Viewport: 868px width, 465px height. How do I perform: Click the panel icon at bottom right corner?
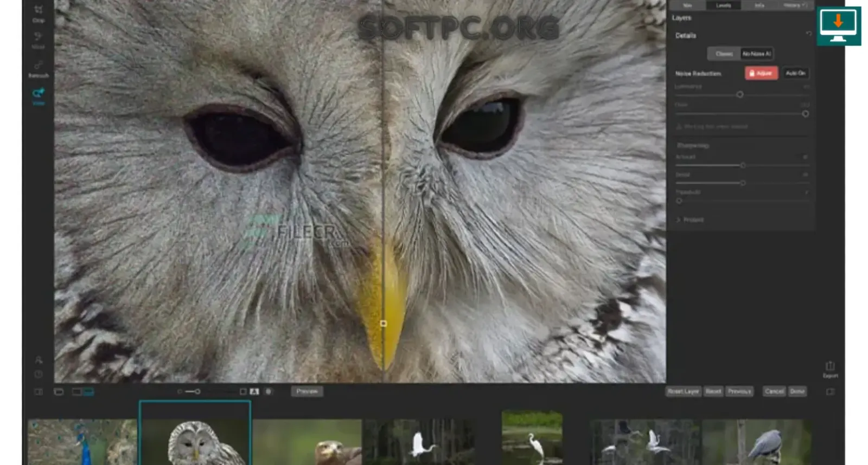[830, 391]
